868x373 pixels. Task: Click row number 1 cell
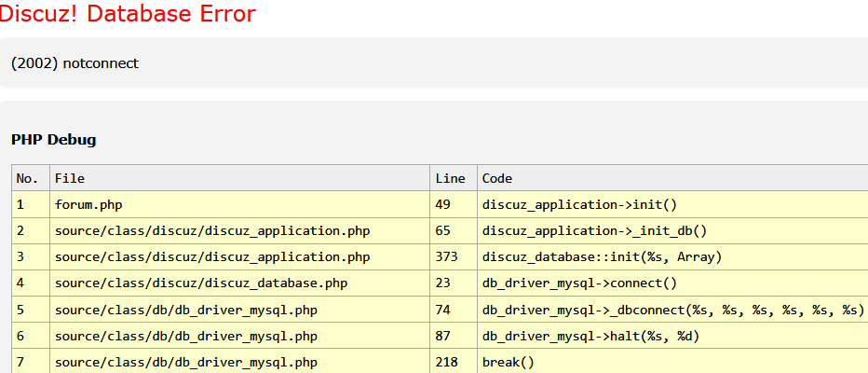tap(31, 204)
